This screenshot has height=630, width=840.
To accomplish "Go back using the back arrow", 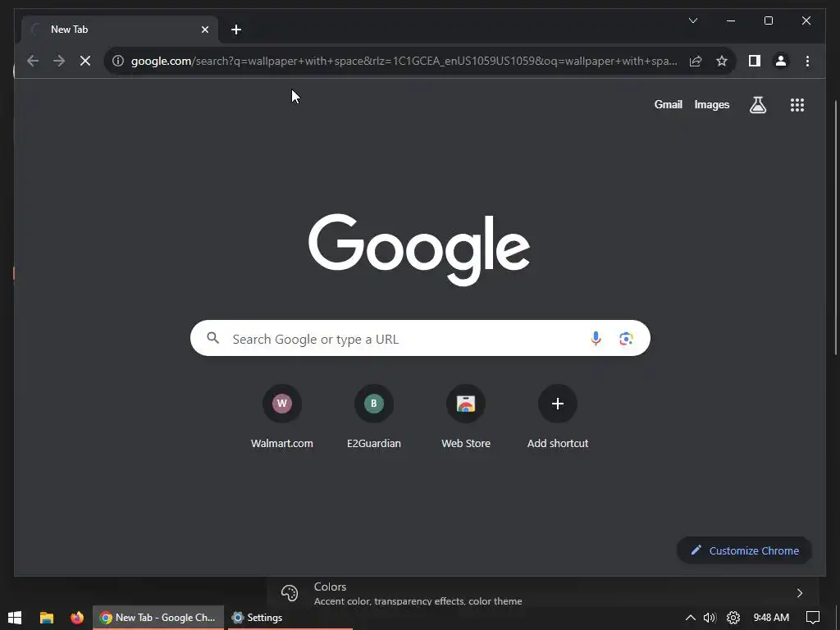I will point(33,61).
